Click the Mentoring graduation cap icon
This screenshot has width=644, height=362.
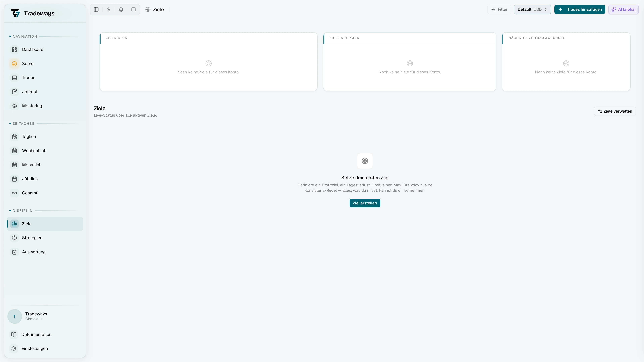14,106
